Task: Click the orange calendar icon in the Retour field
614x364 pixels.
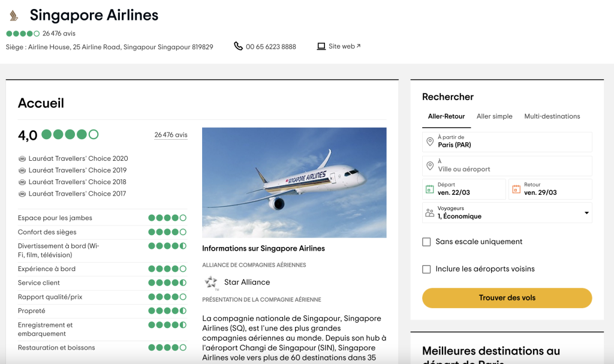Action: pos(516,189)
